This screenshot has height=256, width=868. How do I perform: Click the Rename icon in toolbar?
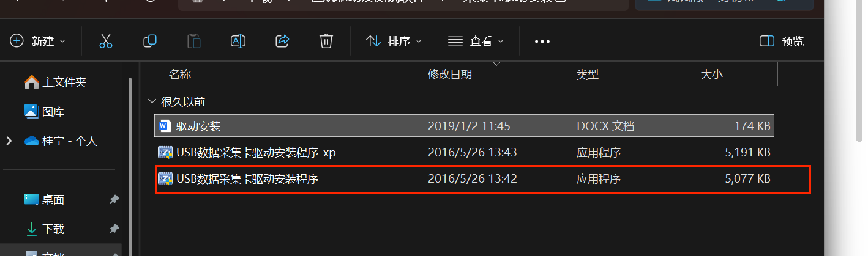pyautogui.click(x=238, y=41)
